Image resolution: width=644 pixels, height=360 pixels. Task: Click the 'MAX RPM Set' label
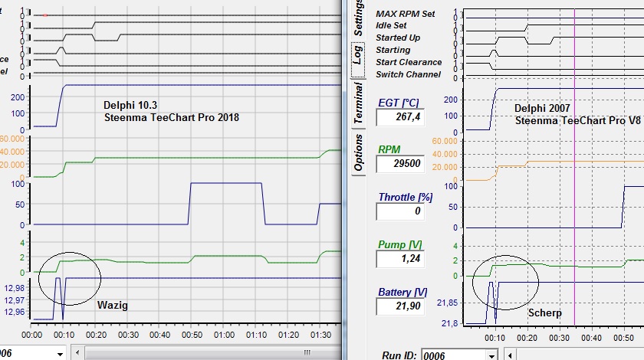click(405, 14)
